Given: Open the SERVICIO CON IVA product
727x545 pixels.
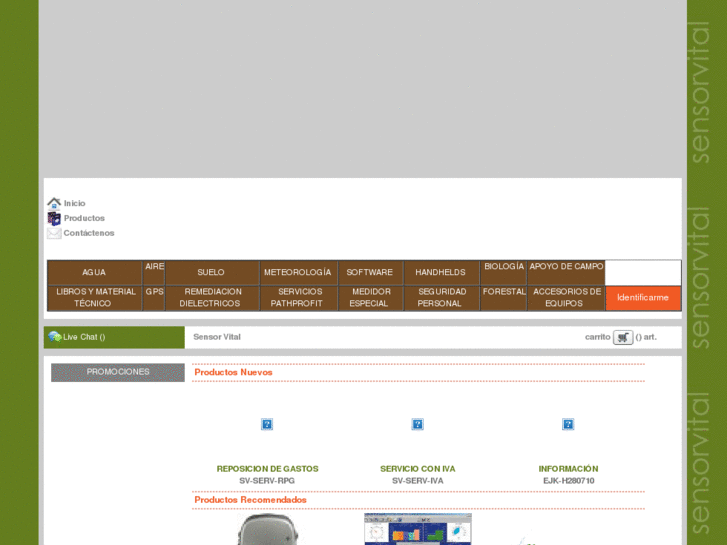Looking at the screenshot, I should 418,469.
